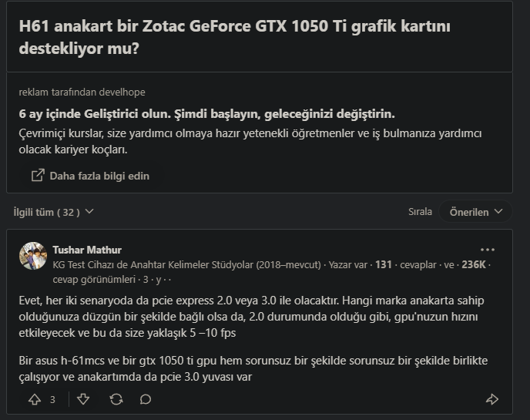Click the share arrow icon on the answer
Screen dimensions: 530x420
coord(492,399)
